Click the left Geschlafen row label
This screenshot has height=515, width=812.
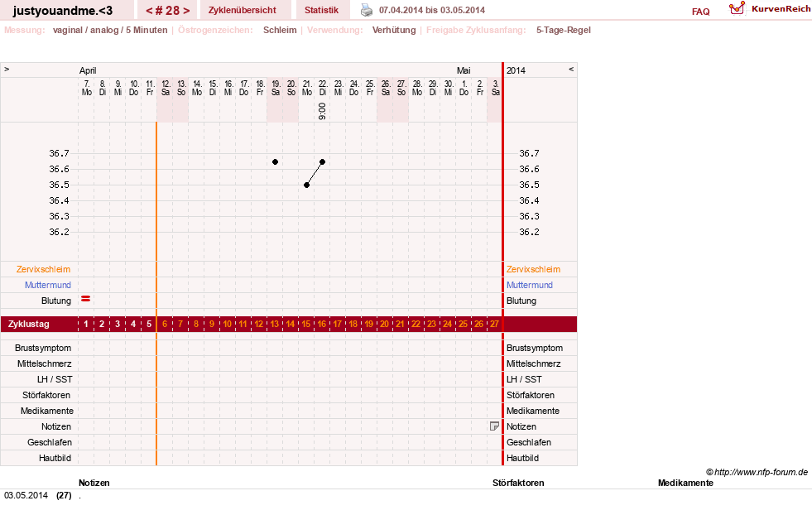click(x=50, y=442)
